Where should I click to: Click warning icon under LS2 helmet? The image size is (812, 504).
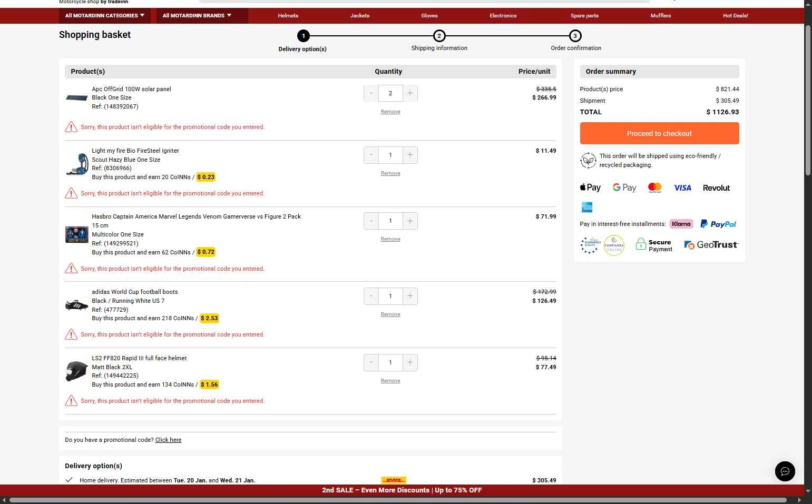click(71, 401)
